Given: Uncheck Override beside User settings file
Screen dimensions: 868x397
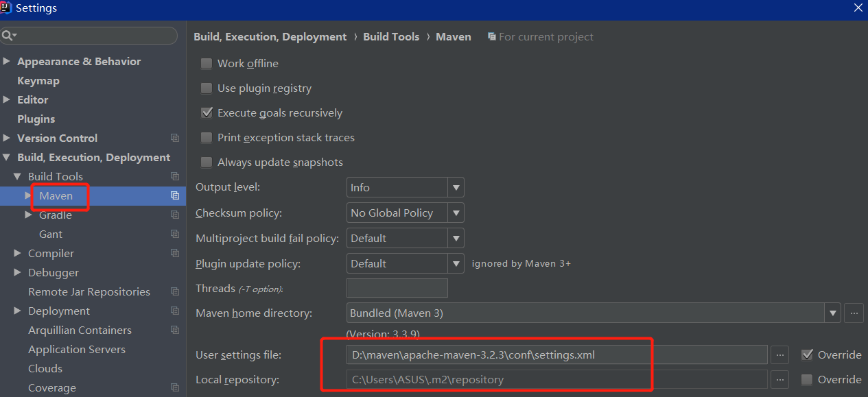Looking at the screenshot, I should coord(808,354).
